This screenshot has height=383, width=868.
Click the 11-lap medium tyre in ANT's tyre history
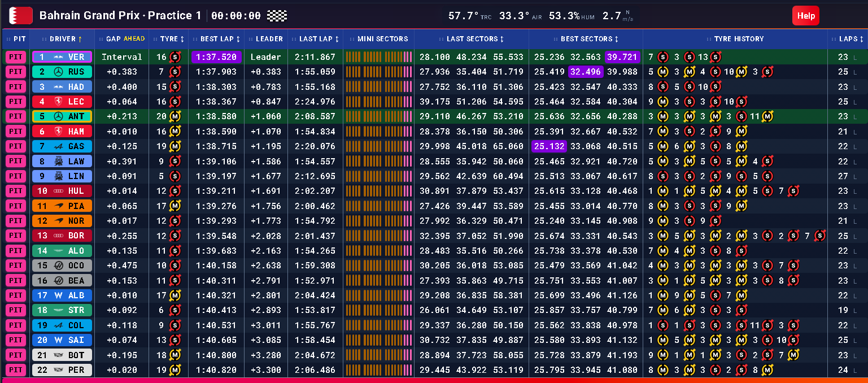tap(767, 116)
